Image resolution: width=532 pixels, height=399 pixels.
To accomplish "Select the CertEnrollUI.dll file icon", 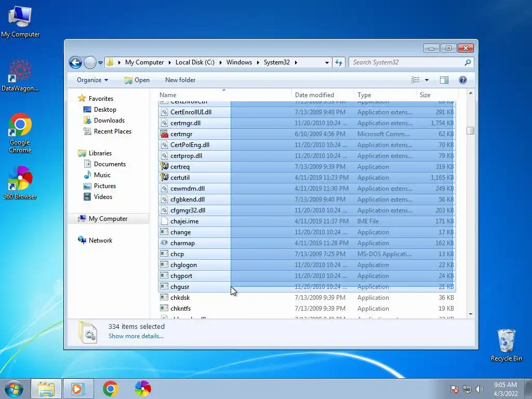I will click(x=164, y=112).
